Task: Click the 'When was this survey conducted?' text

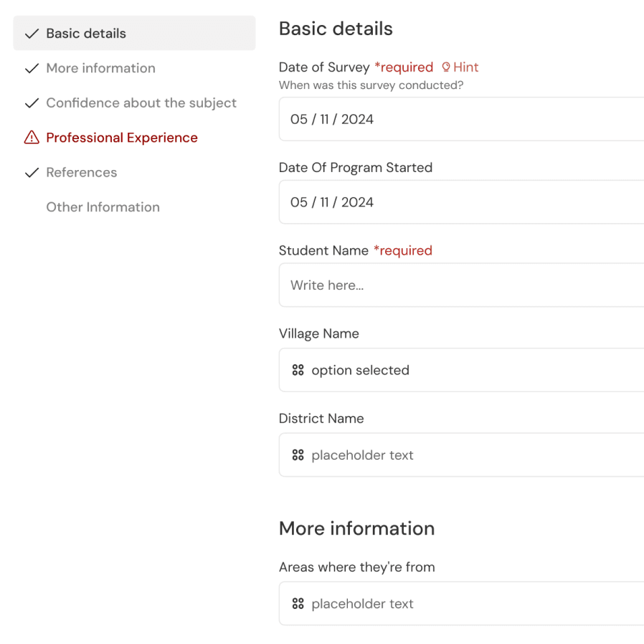Action: pos(371,85)
